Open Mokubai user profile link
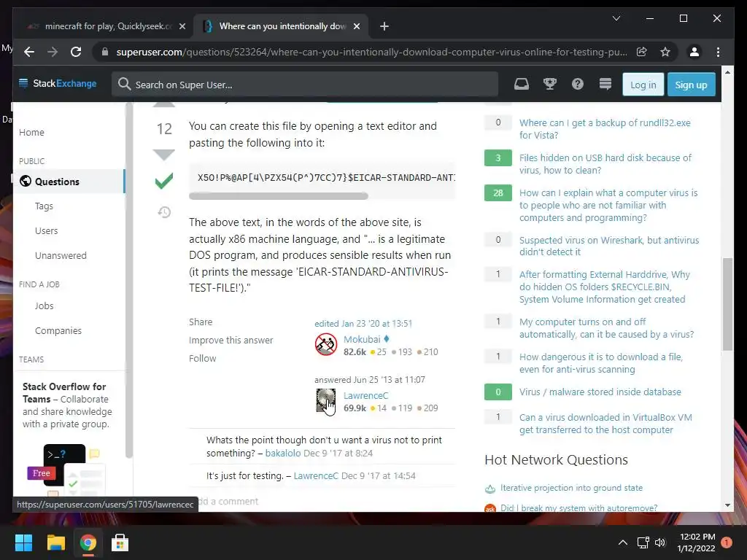Viewport: 747px width, 560px height. click(x=362, y=339)
